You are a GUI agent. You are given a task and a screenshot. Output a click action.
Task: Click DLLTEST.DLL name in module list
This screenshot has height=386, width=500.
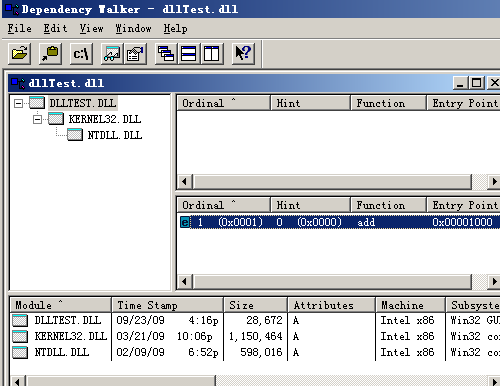pyautogui.click(x=68, y=320)
